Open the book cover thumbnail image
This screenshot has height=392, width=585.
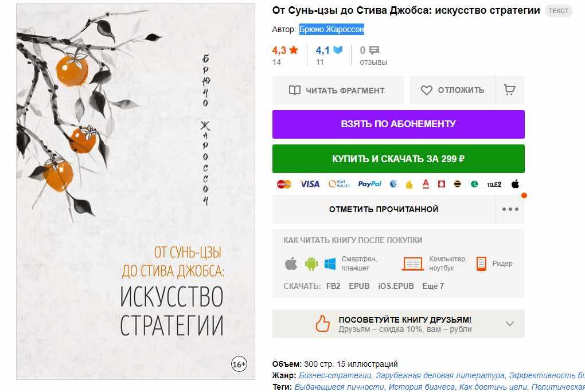pyautogui.click(x=136, y=192)
